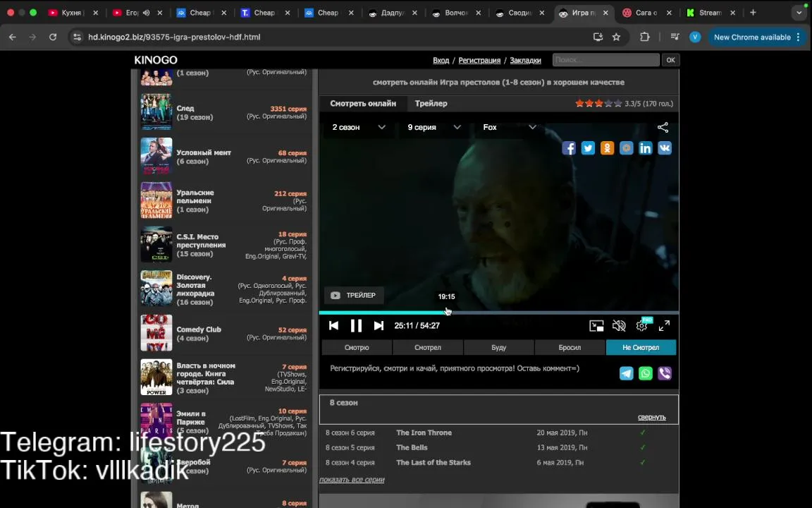Share page via Viber icon
The image size is (812, 508).
point(665,373)
